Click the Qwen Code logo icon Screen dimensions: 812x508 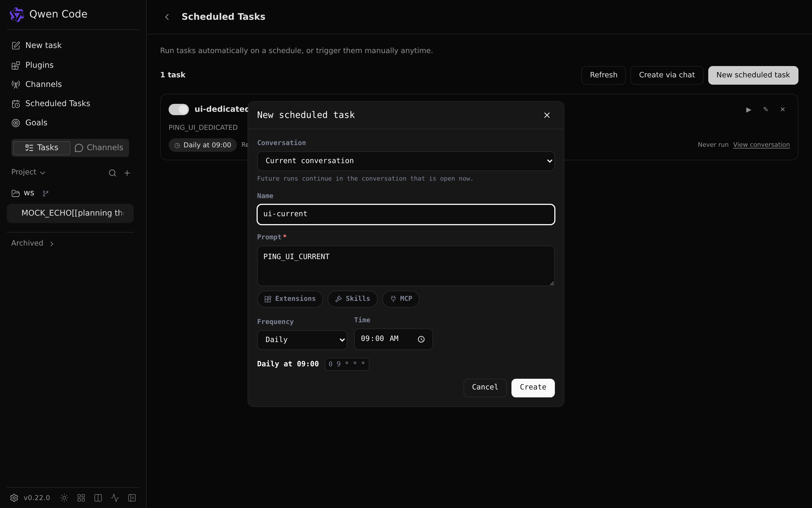(x=17, y=14)
